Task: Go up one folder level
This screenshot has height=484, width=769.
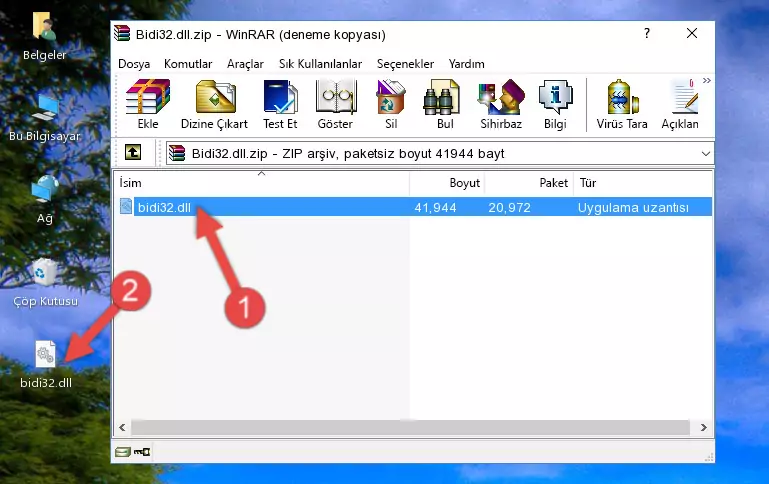Action: pos(133,153)
